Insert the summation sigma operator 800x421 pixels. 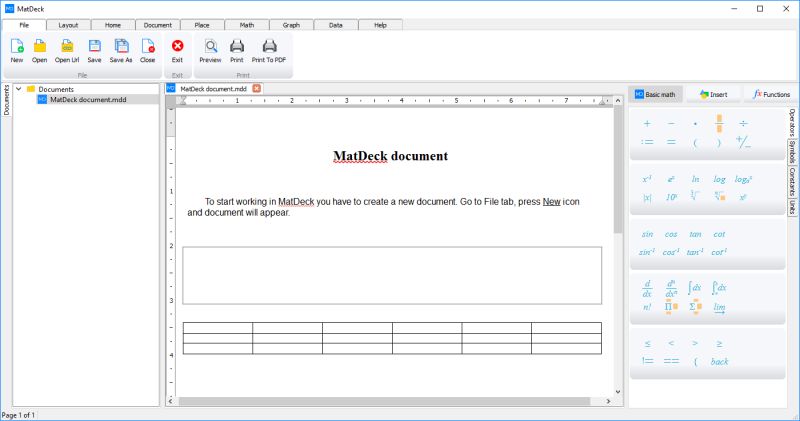click(695, 307)
